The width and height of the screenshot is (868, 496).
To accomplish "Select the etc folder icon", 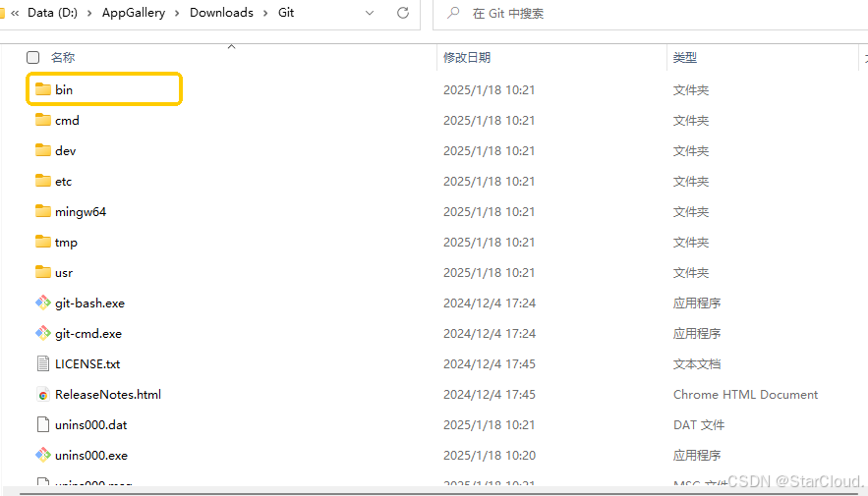I will point(42,181).
